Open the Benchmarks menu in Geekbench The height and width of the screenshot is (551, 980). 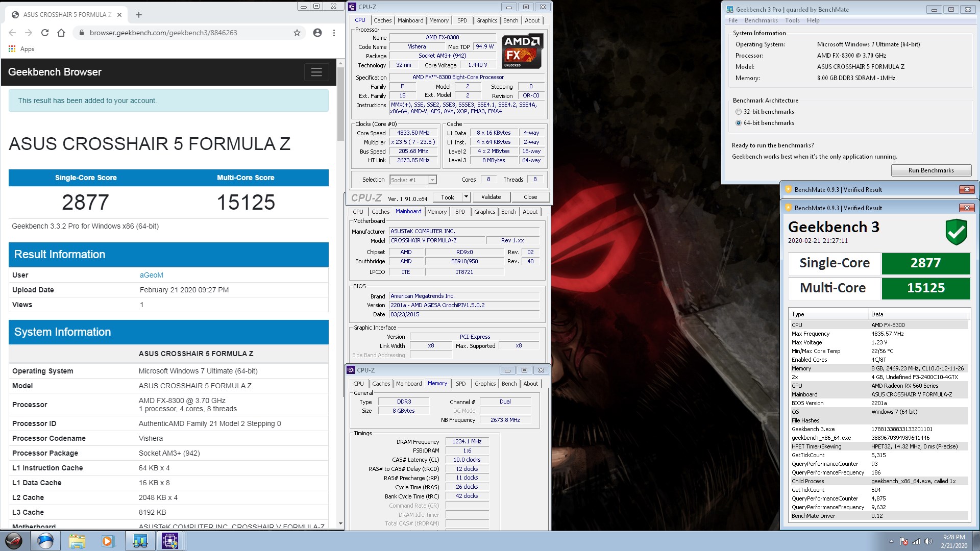point(761,20)
